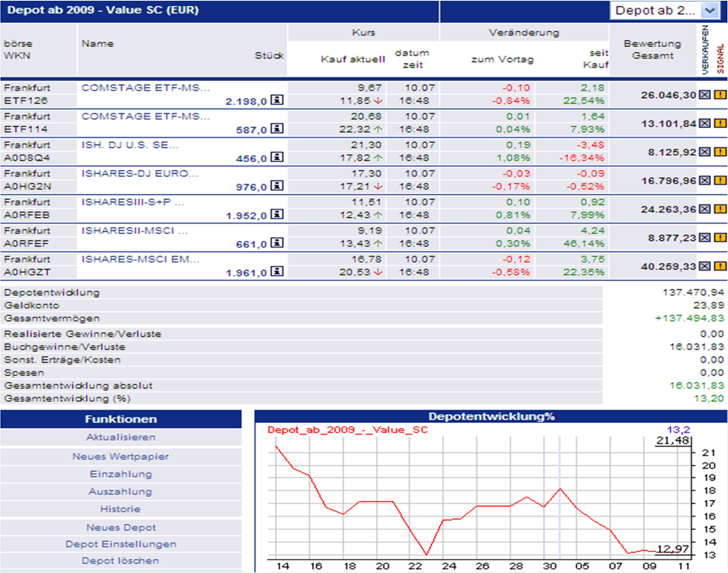
Task: Click the Einzahlung button
Action: (121, 474)
